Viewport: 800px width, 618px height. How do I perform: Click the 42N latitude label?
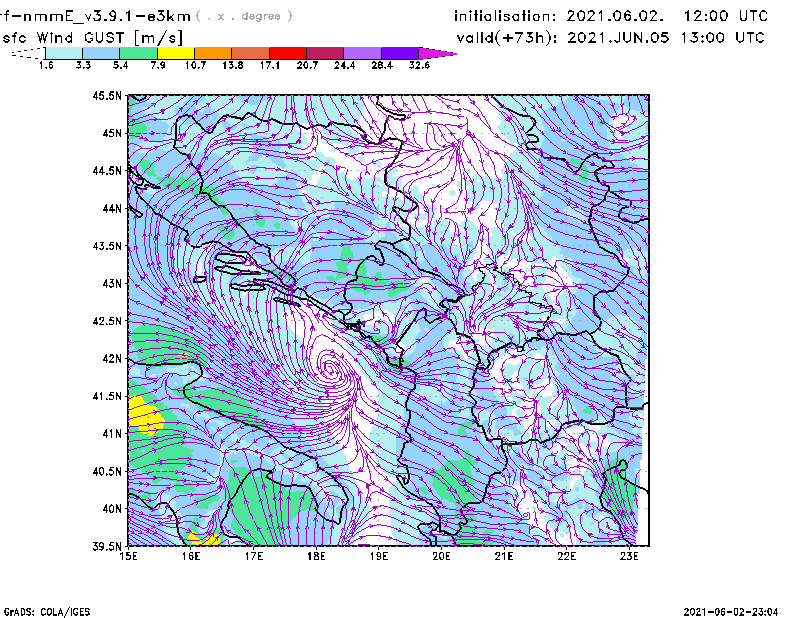point(112,358)
